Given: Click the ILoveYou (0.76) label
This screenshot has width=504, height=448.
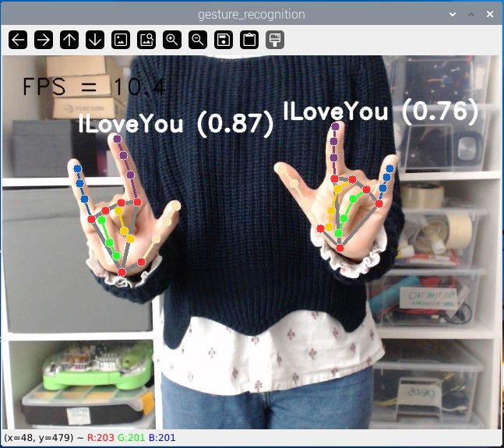Looking at the screenshot, I should (380, 112).
